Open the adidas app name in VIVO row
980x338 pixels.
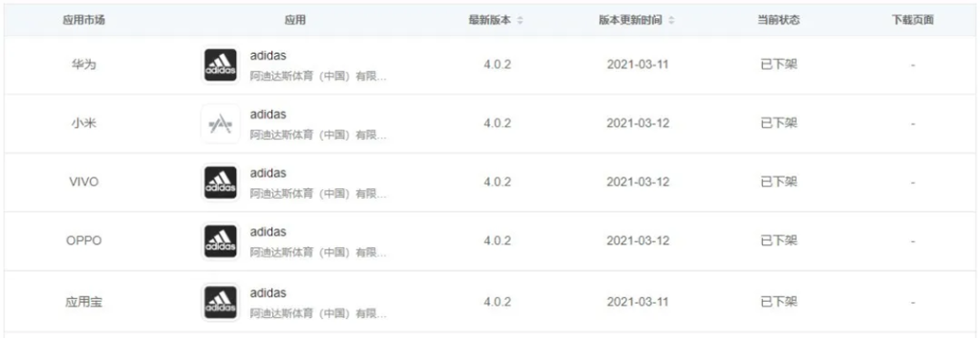coord(268,173)
